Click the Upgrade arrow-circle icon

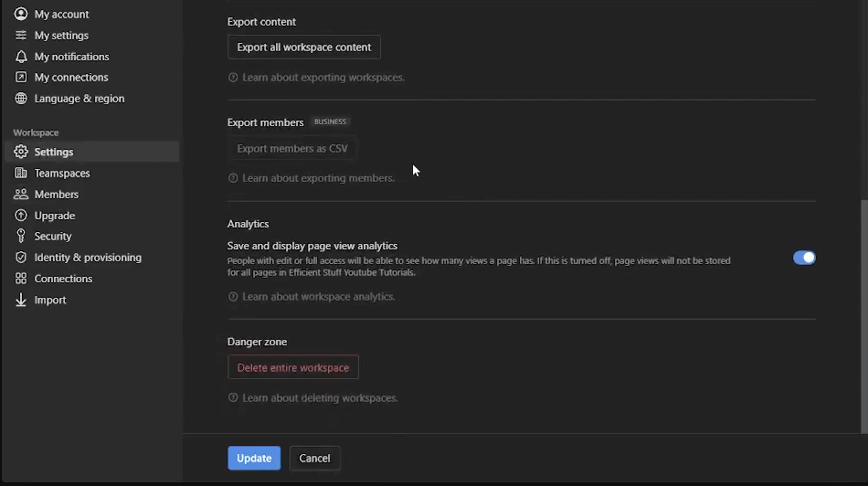point(20,216)
